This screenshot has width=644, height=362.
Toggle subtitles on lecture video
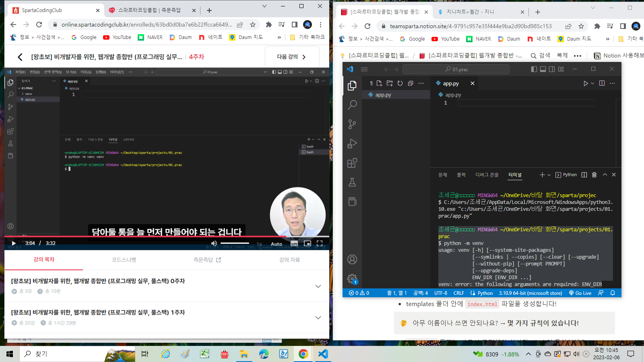(294, 243)
